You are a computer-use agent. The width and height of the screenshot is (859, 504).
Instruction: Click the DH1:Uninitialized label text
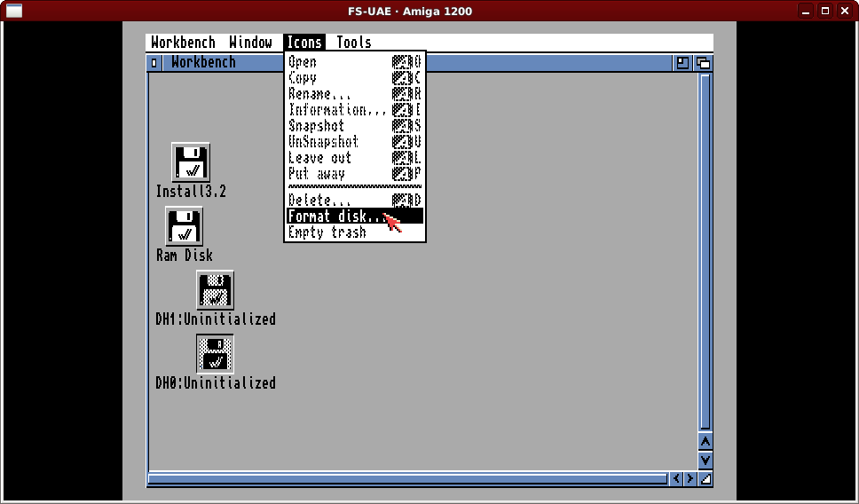tap(216, 319)
